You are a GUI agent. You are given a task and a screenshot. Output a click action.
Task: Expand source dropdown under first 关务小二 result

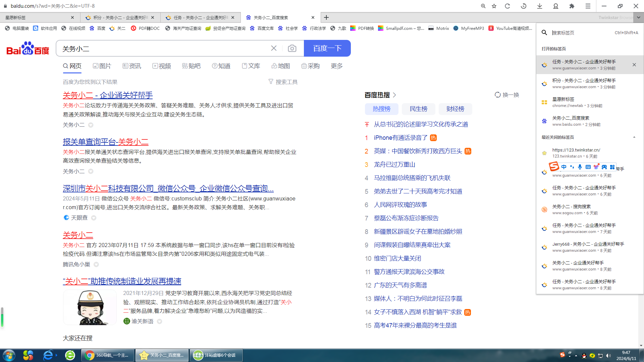click(91, 125)
